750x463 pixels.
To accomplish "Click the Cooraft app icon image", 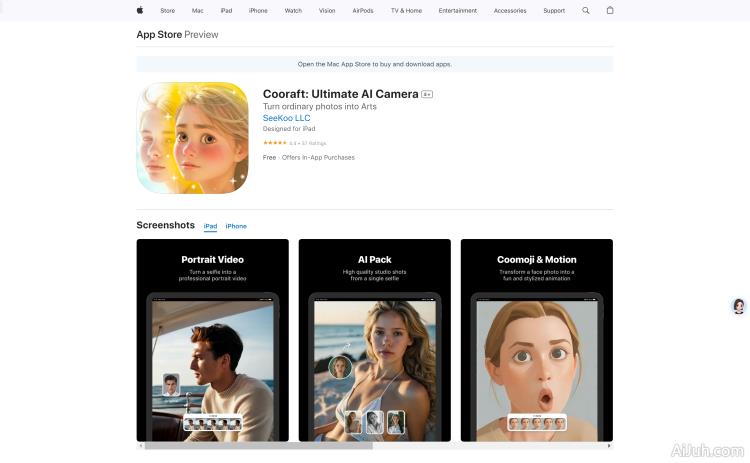I will [192, 138].
